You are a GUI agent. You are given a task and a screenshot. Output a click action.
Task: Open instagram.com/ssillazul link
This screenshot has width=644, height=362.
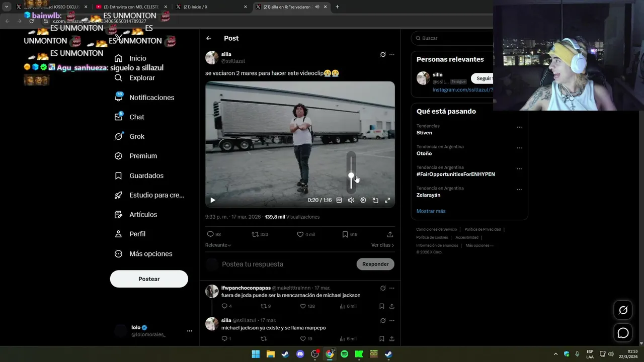463,90
